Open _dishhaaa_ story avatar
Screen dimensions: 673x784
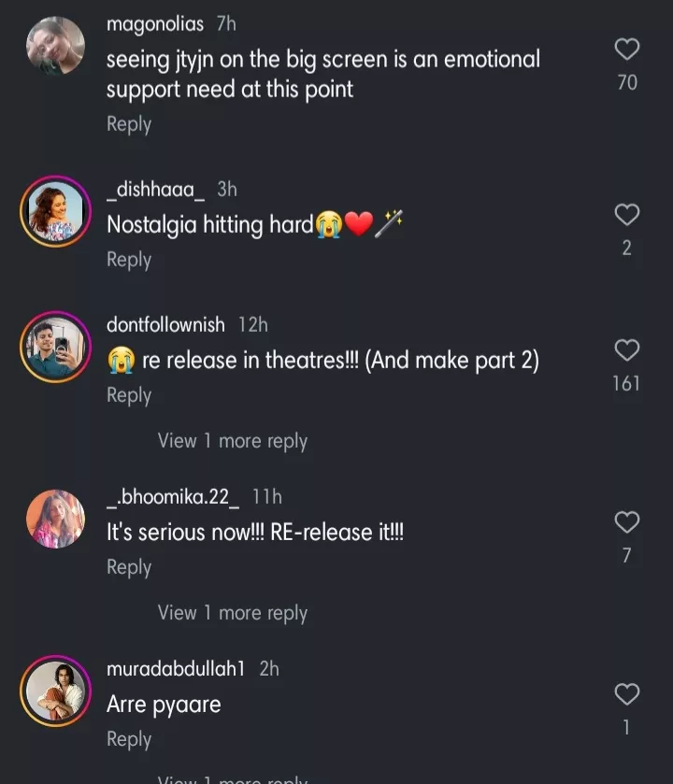tap(55, 211)
